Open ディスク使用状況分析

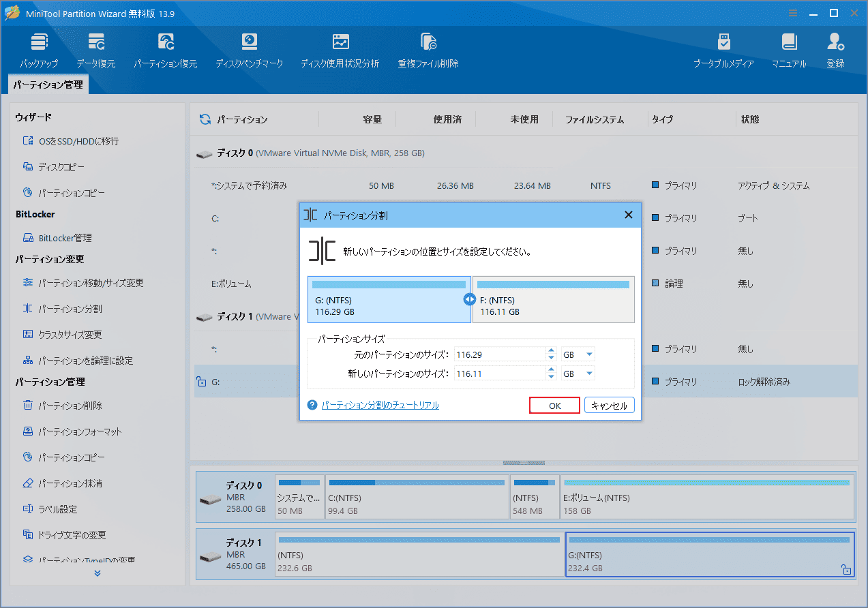tap(340, 51)
